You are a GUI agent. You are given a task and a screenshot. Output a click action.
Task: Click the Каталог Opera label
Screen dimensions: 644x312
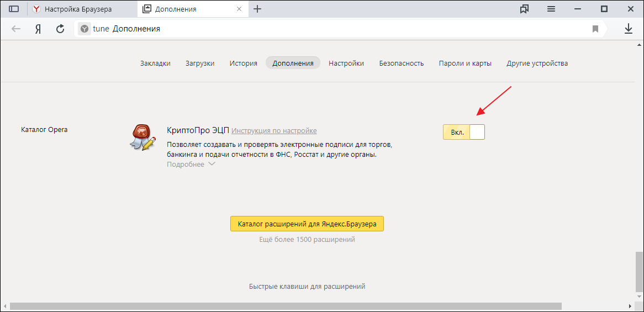pyautogui.click(x=44, y=130)
